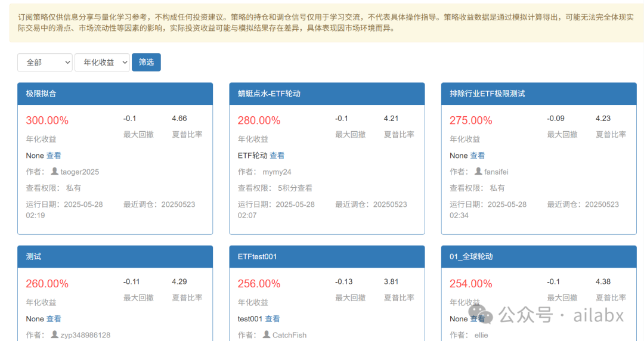Click run date 2025-05-28 02:07
The height and width of the screenshot is (341, 644).
pos(277,209)
